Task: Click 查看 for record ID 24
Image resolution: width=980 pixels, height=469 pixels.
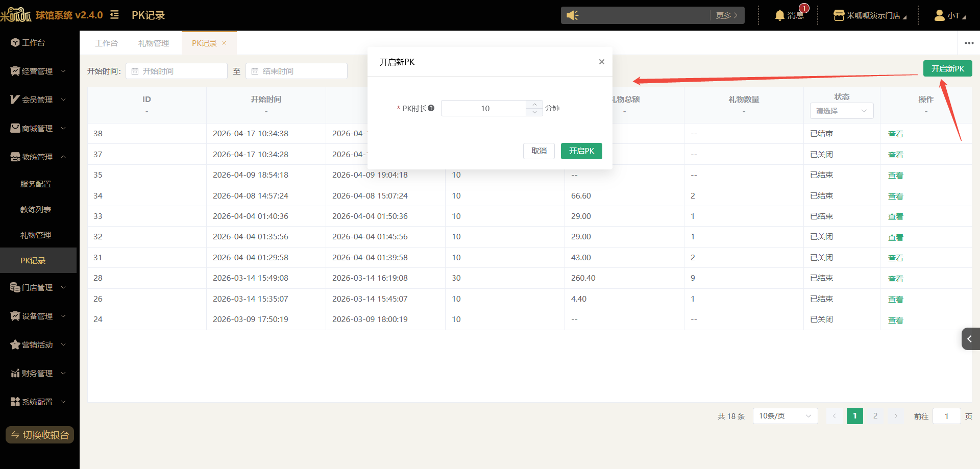Action: click(895, 320)
